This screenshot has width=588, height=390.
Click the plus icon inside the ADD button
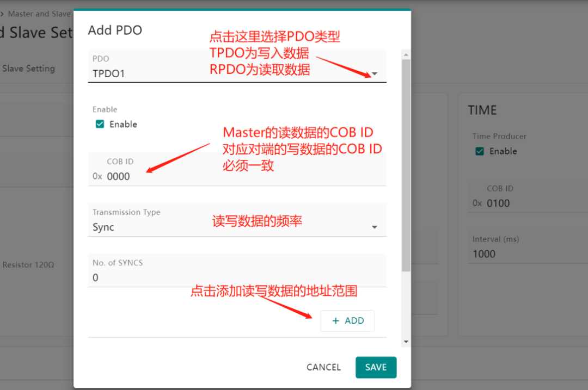pos(336,321)
